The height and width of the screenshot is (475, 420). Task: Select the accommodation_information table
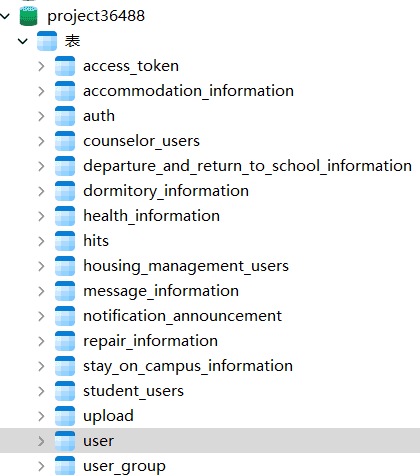[x=188, y=91]
